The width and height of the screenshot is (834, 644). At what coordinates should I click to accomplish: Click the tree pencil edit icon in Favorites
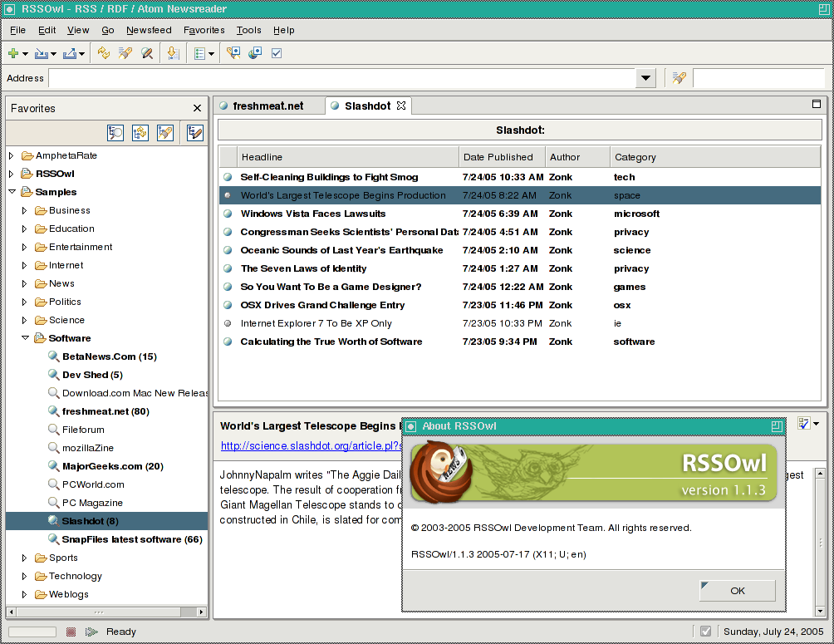click(194, 132)
